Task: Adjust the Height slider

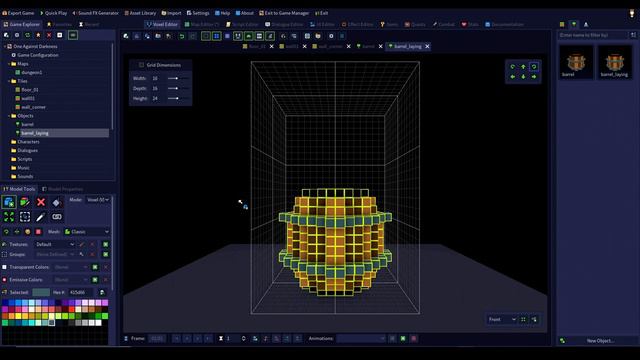Action: click(178, 98)
